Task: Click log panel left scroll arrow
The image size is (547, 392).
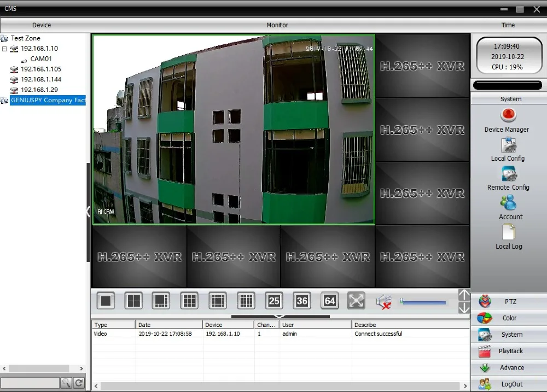Action: [96, 386]
